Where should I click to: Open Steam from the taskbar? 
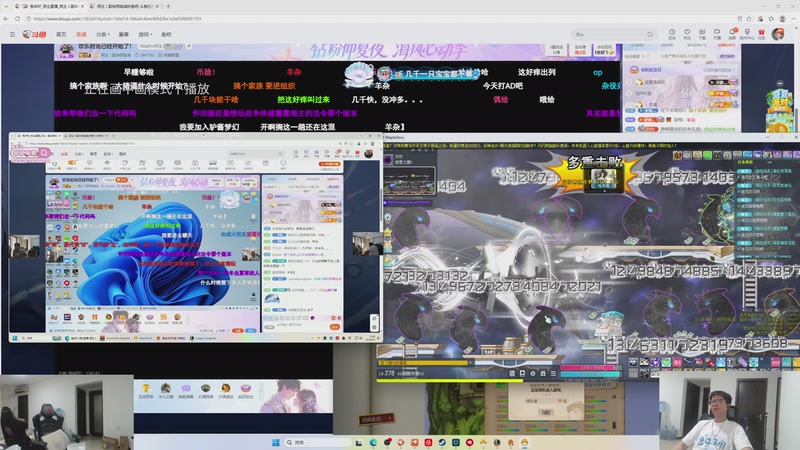[442, 442]
